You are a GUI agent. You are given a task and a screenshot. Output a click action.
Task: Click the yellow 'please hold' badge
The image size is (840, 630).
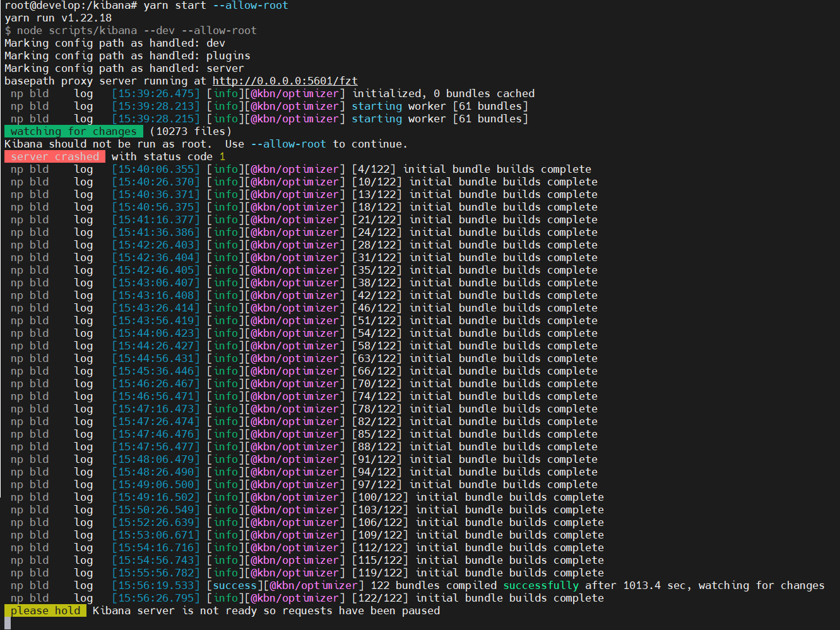coord(45,610)
